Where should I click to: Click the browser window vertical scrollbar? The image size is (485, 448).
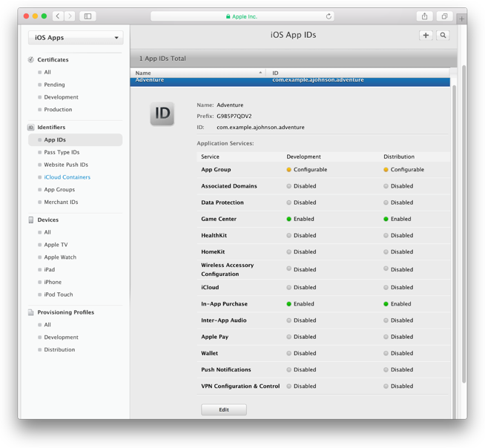pyautogui.click(x=463, y=224)
